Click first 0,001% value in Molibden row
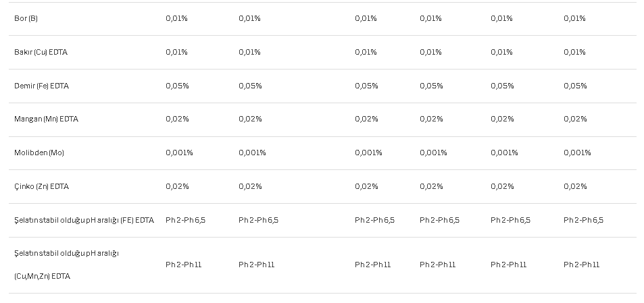 coord(180,153)
